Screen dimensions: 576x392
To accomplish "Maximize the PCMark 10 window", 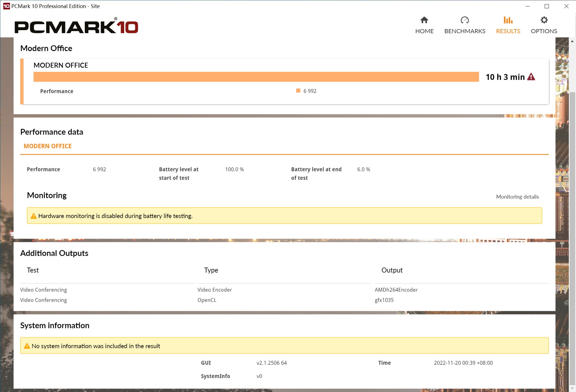I will [x=547, y=6].
